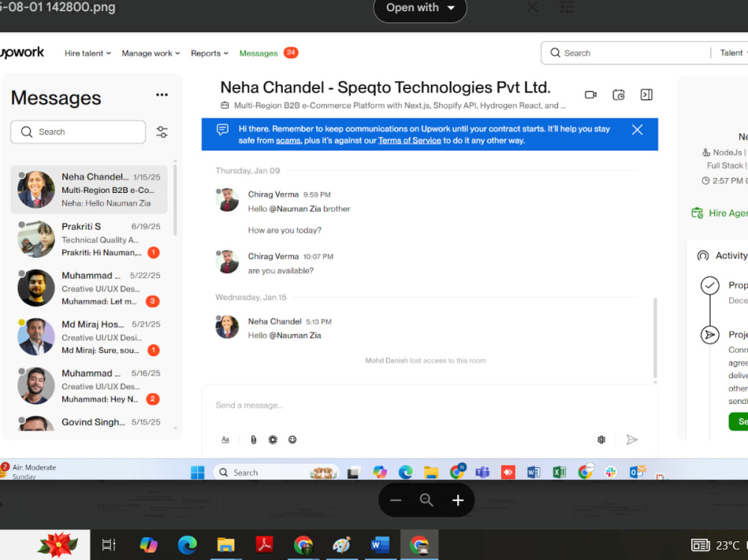Expand the Reports menu
The width and height of the screenshot is (748, 560).
coord(209,53)
